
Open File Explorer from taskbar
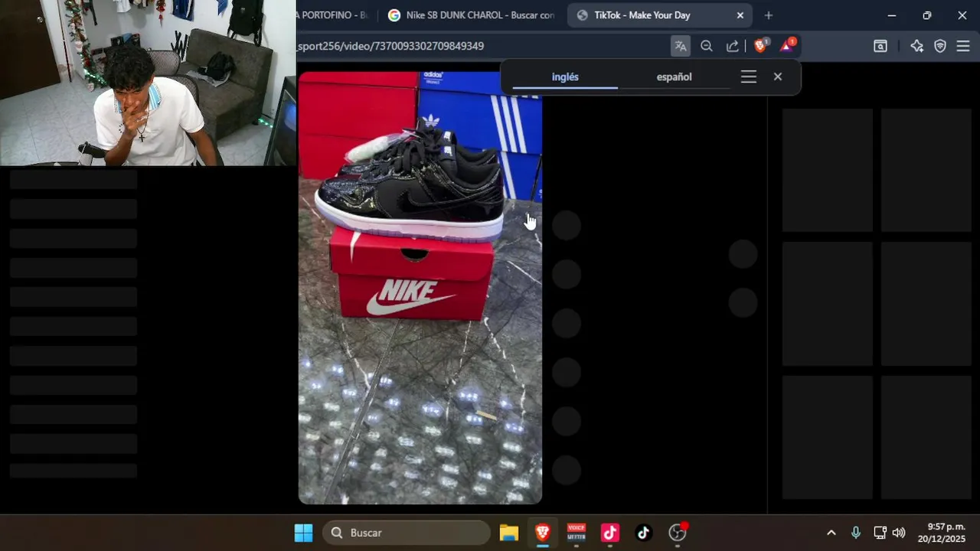pyautogui.click(x=509, y=533)
